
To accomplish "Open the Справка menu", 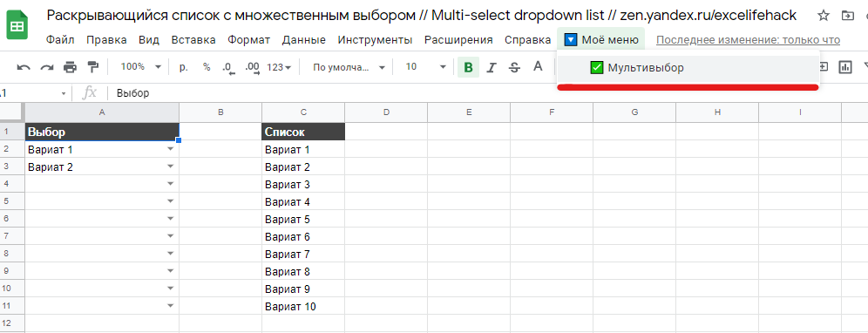I will 527,40.
